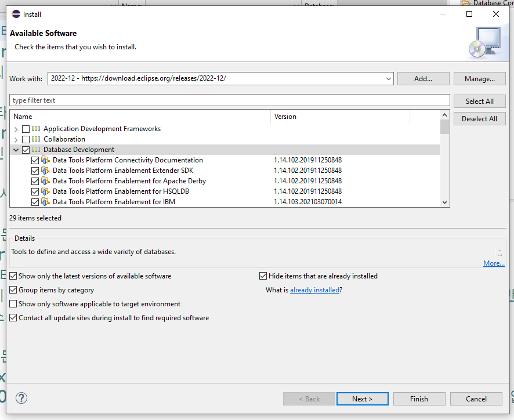The image size is (514, 420).
Task: Click the software list scroll down arrow
Action: [x=444, y=202]
